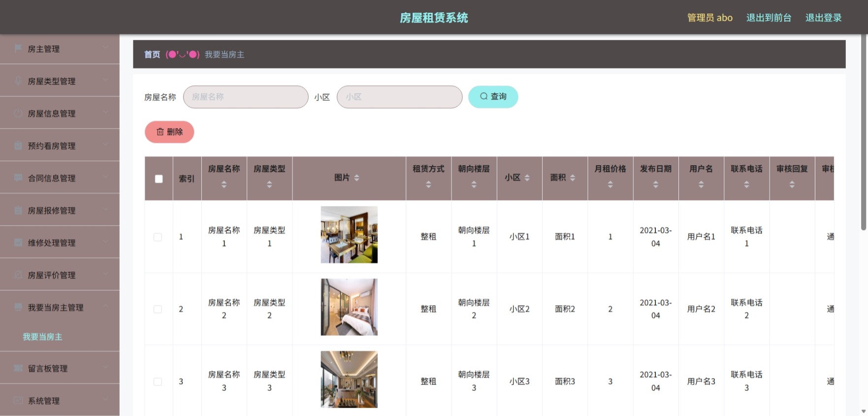Click the page vertical scrollbar thumb
Viewport: 868px width, 416px height.
pyautogui.click(x=863, y=132)
